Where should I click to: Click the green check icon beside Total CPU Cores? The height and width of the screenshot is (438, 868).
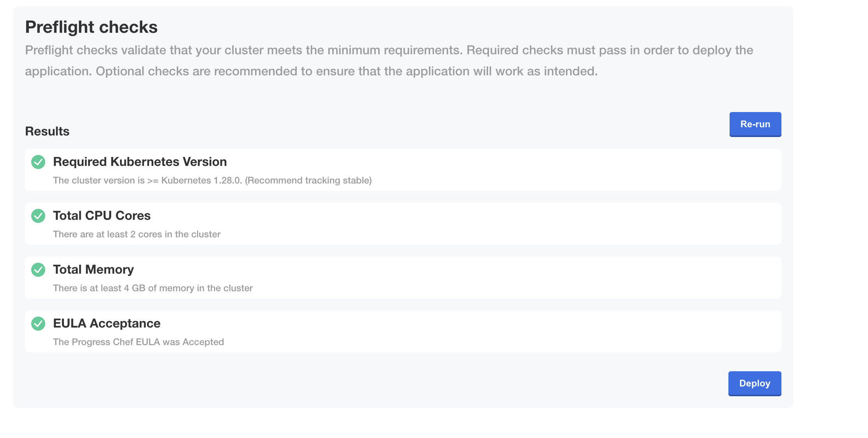coord(38,216)
